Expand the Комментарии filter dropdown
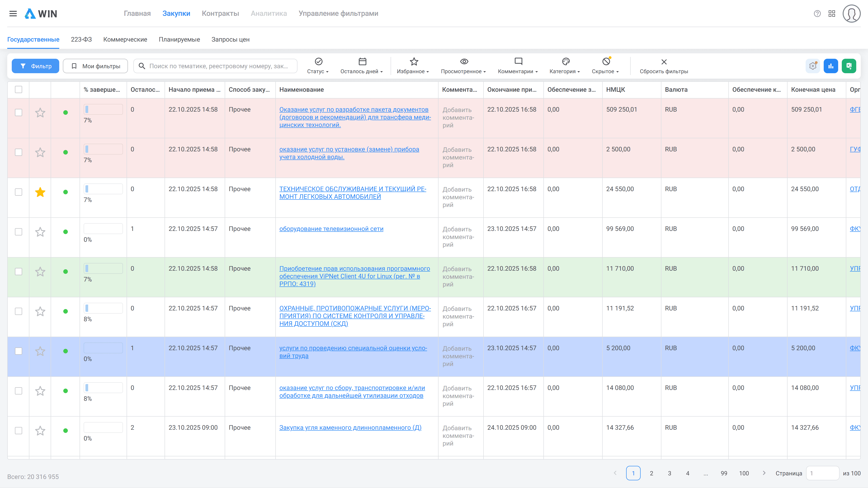The image size is (868, 488). tap(518, 66)
